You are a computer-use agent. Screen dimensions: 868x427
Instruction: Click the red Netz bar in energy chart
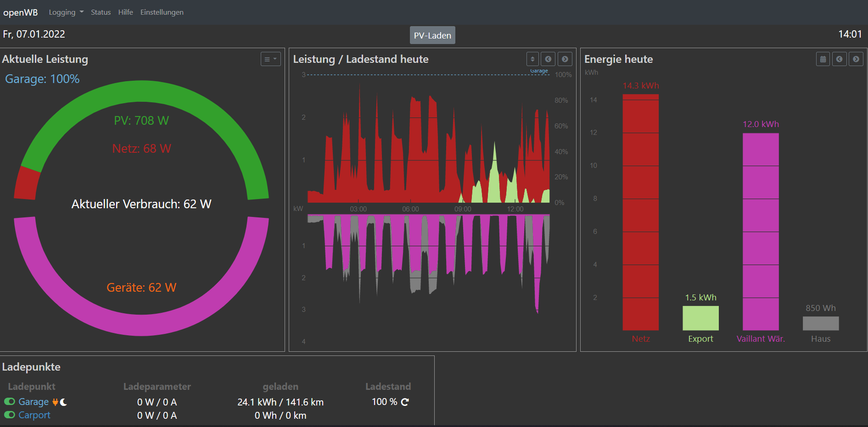tap(640, 212)
